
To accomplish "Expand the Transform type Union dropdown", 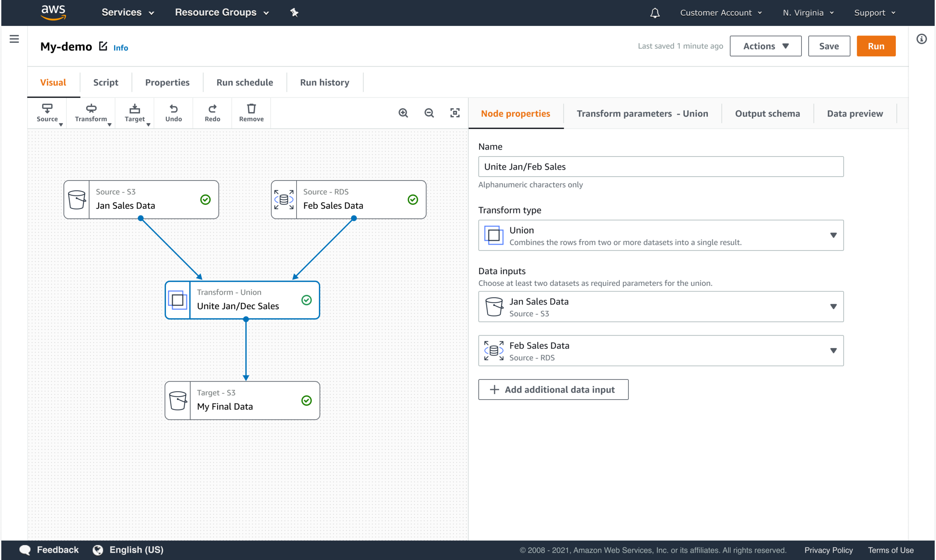I will click(833, 235).
